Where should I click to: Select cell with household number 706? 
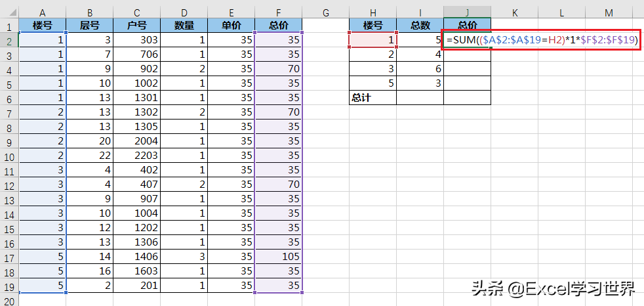pyautogui.click(x=137, y=55)
